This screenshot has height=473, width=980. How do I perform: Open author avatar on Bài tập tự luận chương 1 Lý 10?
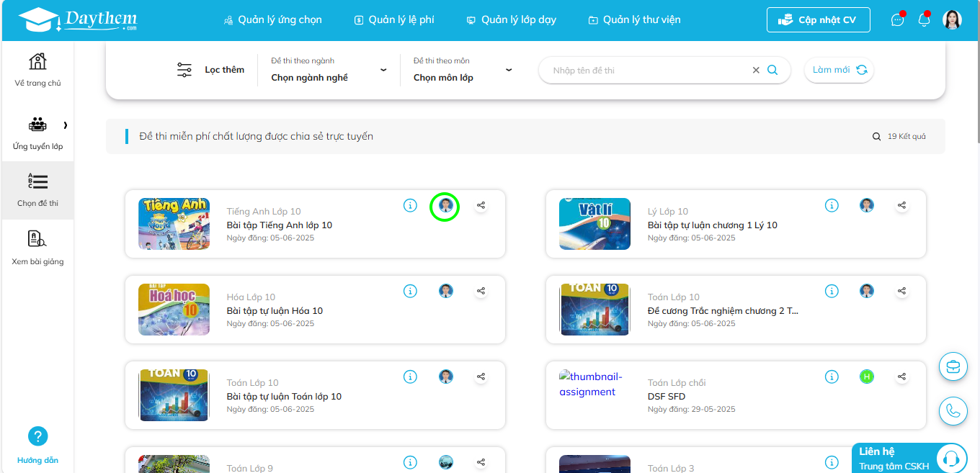coord(867,206)
